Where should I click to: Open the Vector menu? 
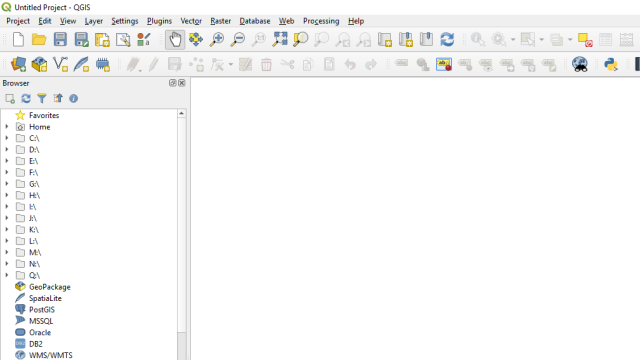pyautogui.click(x=191, y=21)
